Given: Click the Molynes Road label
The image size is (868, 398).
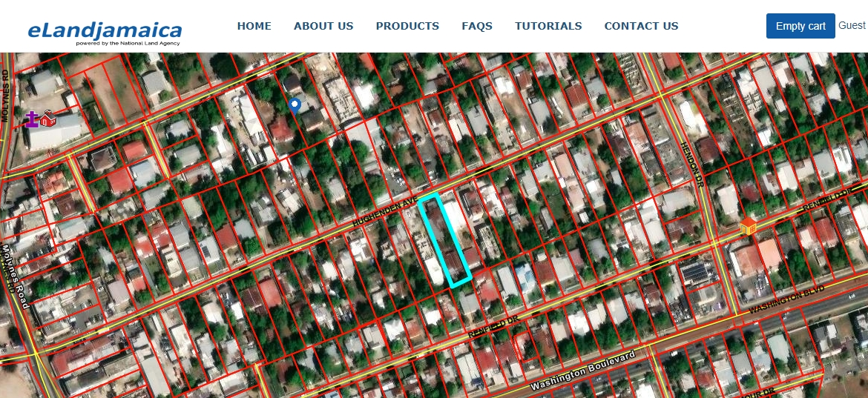Looking at the screenshot, I should pyautogui.click(x=15, y=276).
